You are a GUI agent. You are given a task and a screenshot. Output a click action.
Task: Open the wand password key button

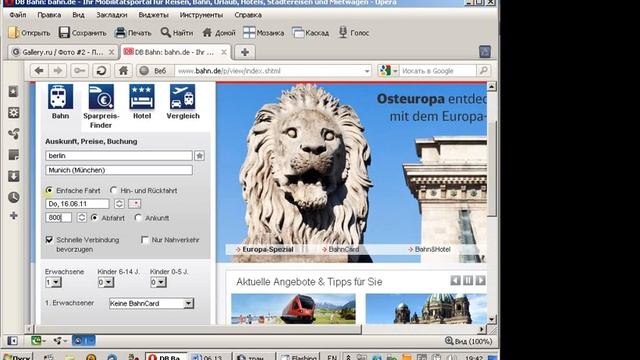(80, 71)
